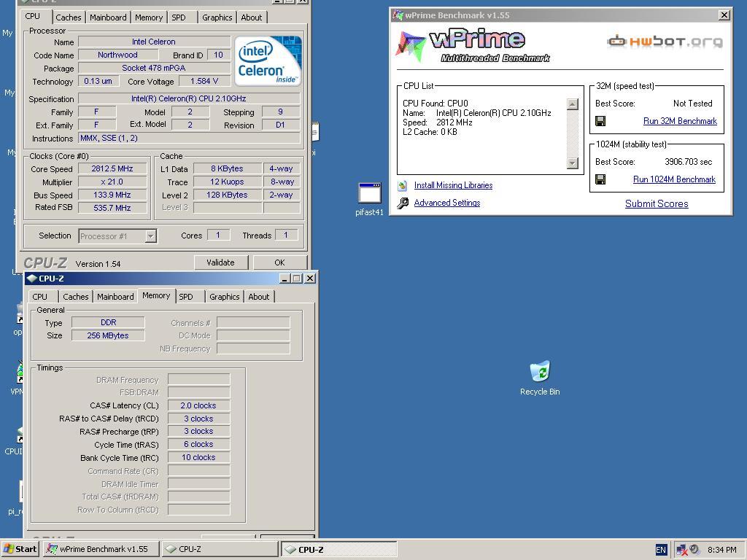Click the EN language indicator in the tray
Viewport: 747px width, 560px height.
click(661, 550)
